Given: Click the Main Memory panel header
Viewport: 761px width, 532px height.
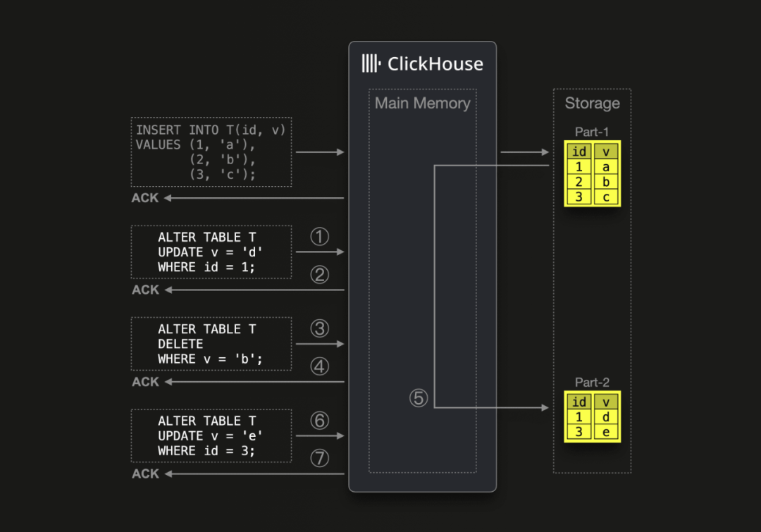Looking at the screenshot, I should (x=423, y=103).
